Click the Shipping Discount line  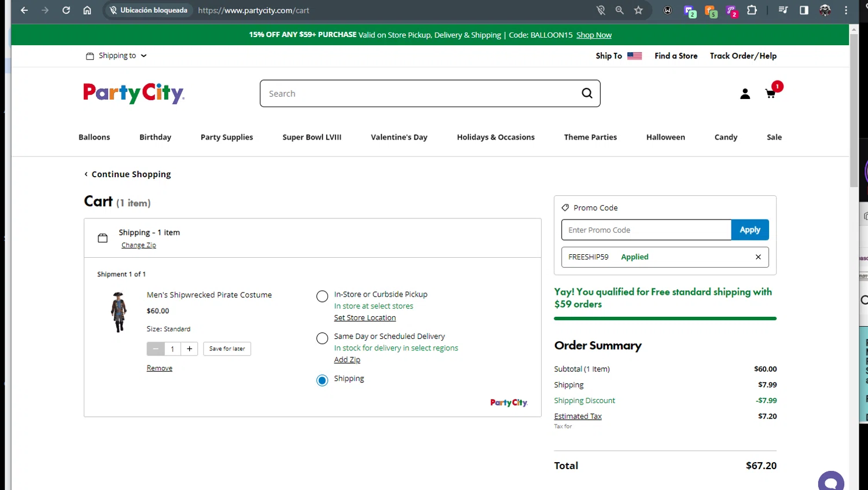pos(665,401)
